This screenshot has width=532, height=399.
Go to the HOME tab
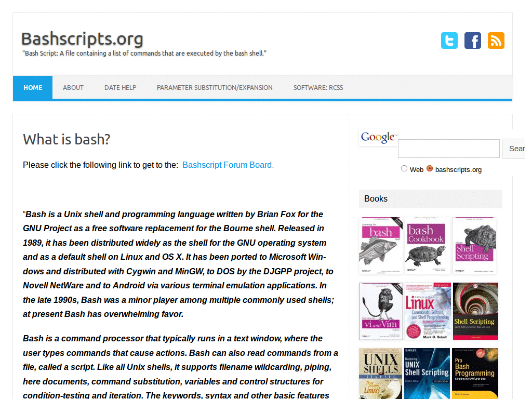(x=33, y=87)
